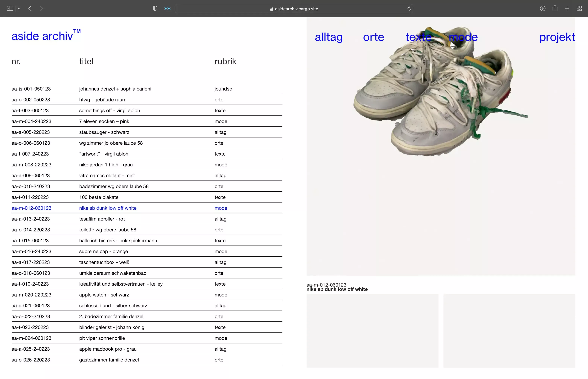
Task: Show the tab overview grid
Action: tap(579, 9)
